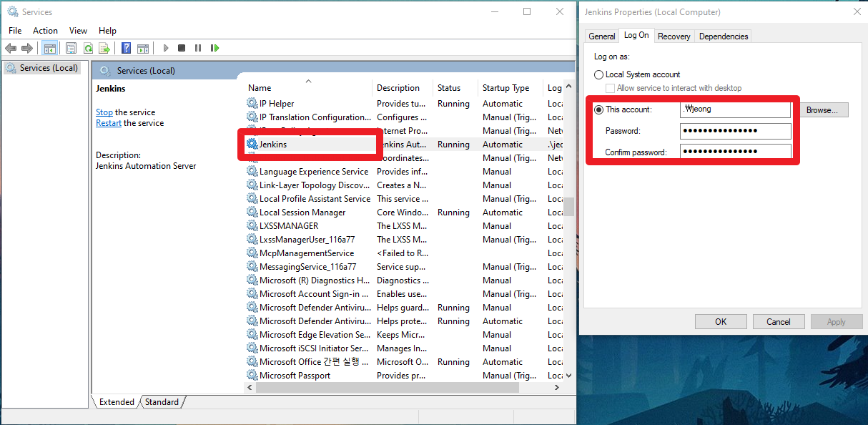Click OK in Jenkins Properties
Screen dimensions: 868x425
click(x=721, y=322)
